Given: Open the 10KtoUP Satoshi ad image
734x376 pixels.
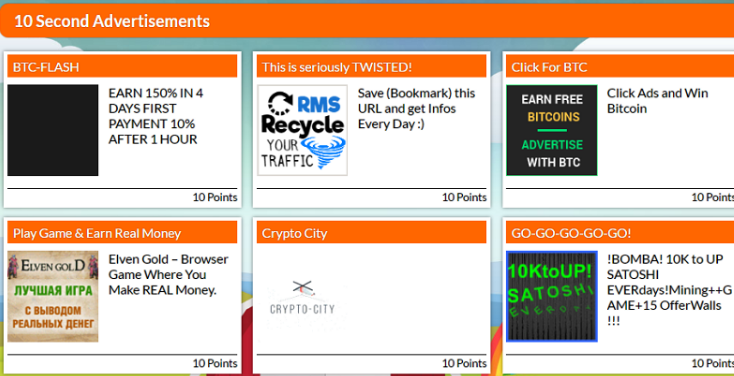Looking at the screenshot, I should pyautogui.click(x=552, y=296).
